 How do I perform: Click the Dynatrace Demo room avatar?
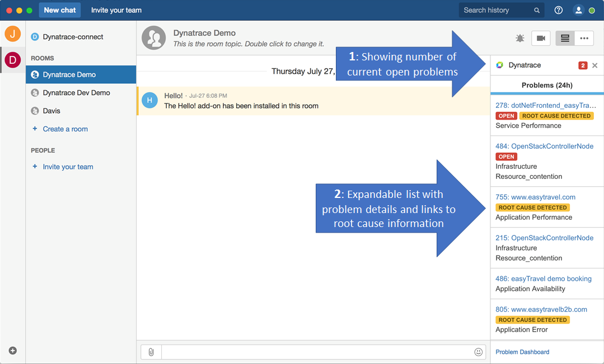click(x=154, y=38)
